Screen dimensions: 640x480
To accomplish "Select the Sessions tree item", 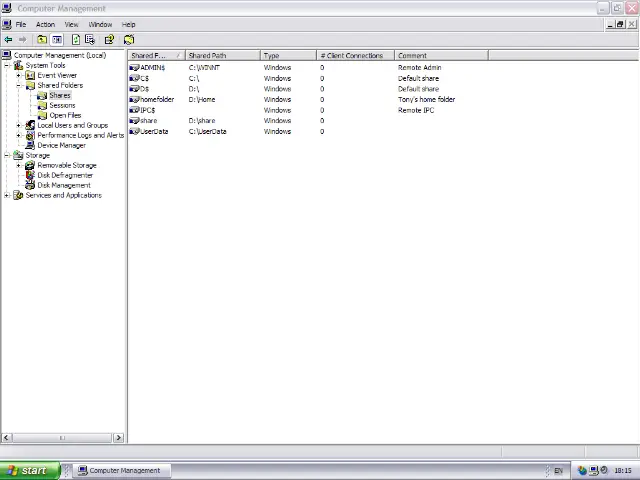I will [x=62, y=105].
